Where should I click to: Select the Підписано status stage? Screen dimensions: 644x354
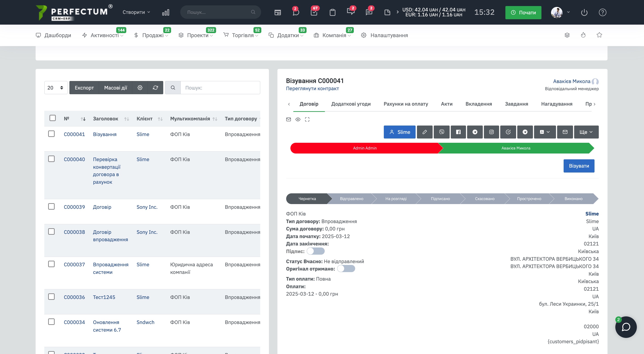point(440,199)
